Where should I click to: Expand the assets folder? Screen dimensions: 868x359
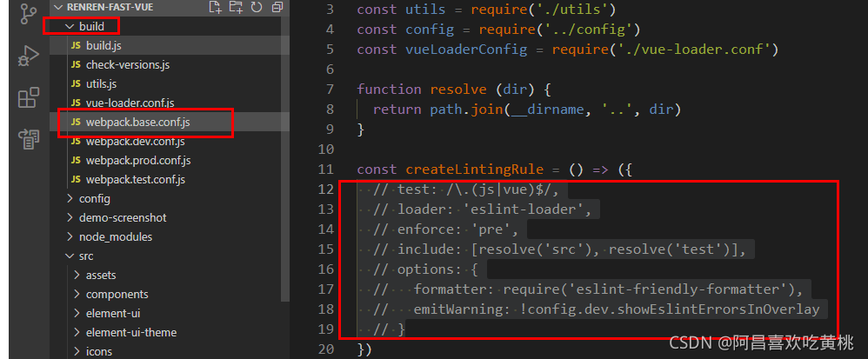(x=101, y=275)
